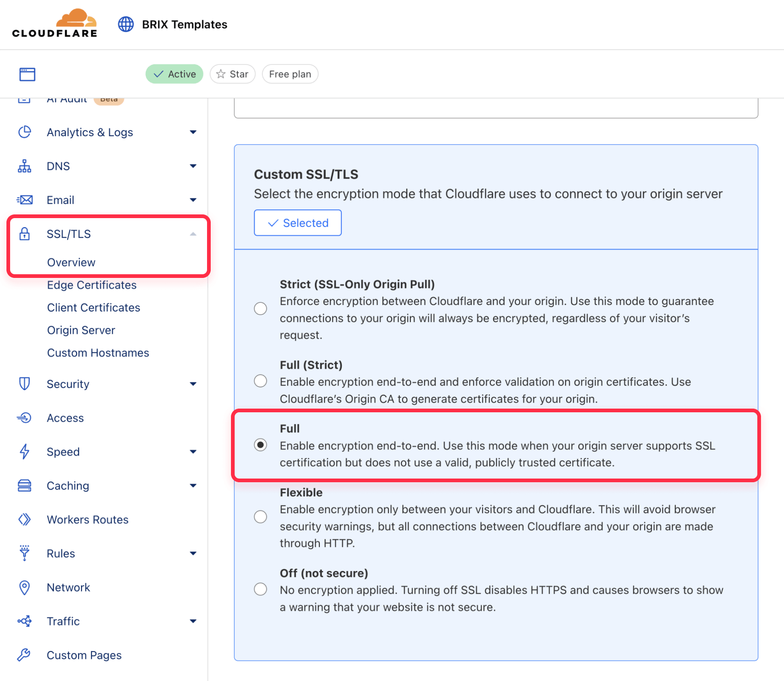Click the Network location pin icon
The height and width of the screenshot is (681, 784).
click(24, 588)
